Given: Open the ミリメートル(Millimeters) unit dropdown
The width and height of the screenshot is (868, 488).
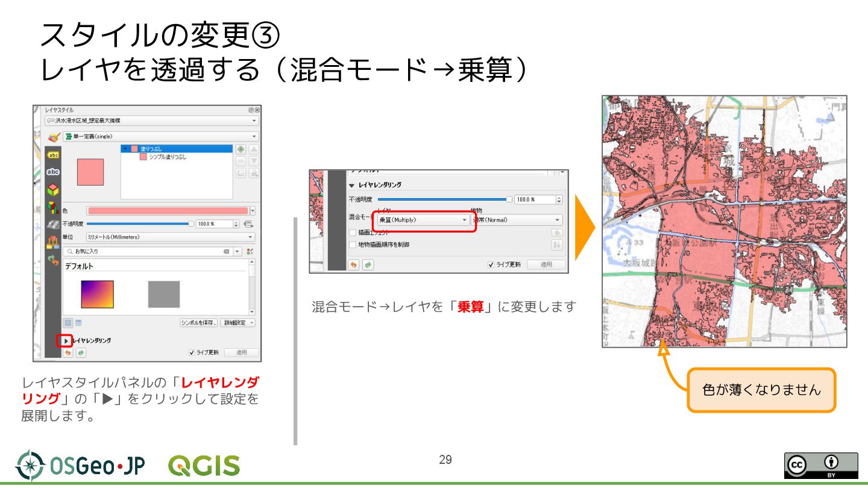Looking at the screenshot, I should (x=171, y=237).
